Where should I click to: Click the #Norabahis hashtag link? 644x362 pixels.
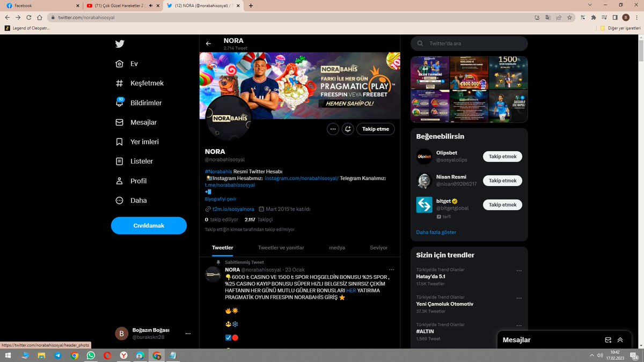(218, 171)
